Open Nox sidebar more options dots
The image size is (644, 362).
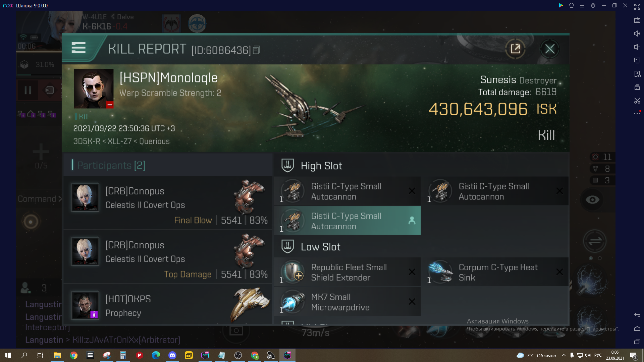(637, 114)
